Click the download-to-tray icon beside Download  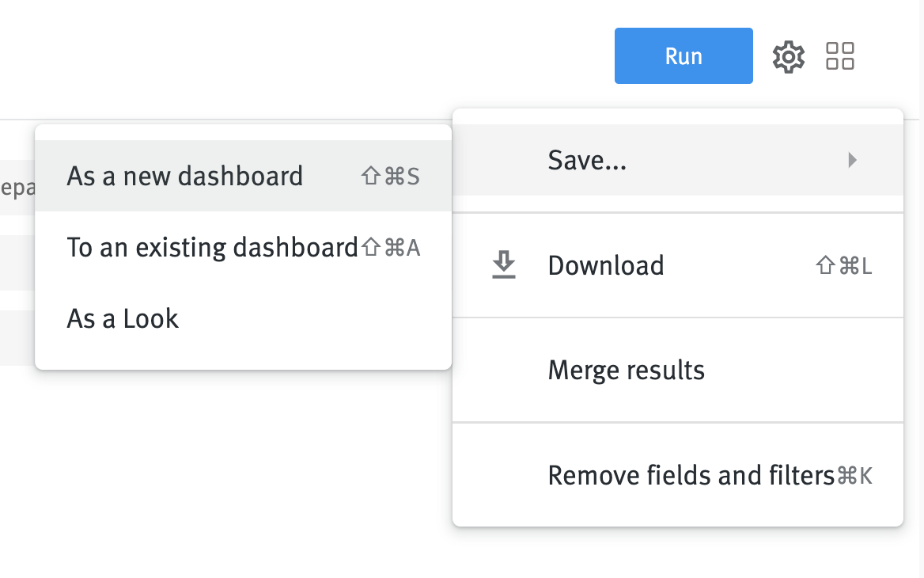(x=504, y=265)
